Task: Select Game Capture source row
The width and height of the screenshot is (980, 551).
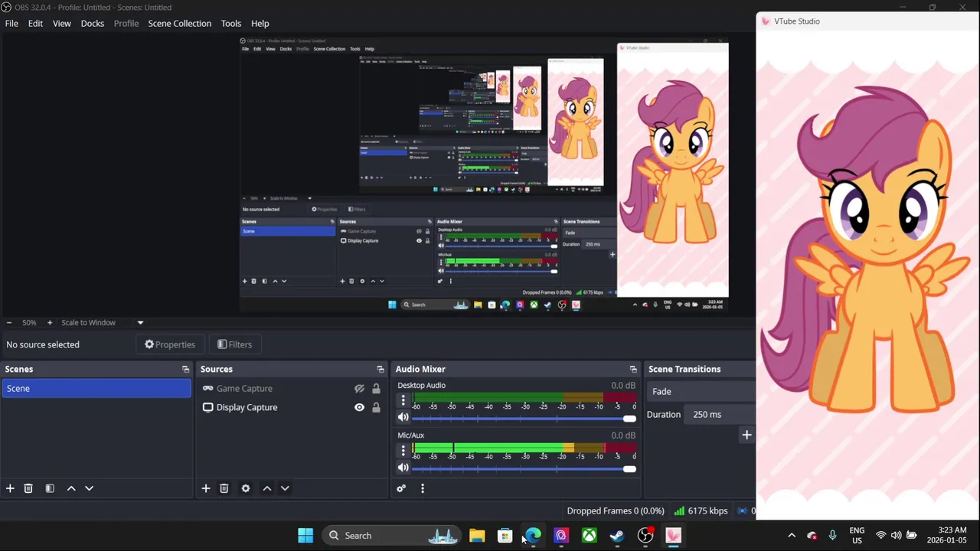Action: click(292, 389)
